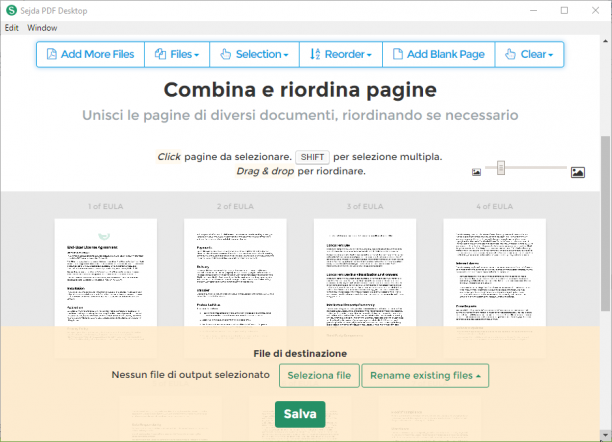Click the Clear hand icon

tap(510, 54)
